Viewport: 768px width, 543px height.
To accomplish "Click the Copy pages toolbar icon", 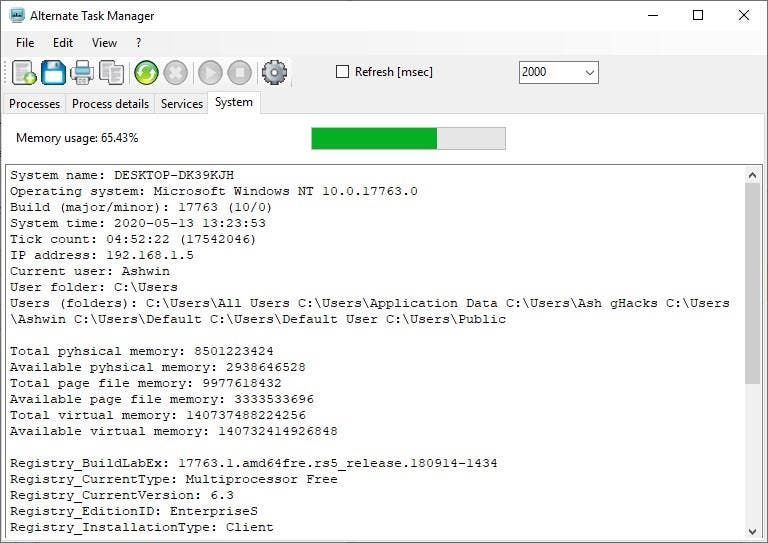I will click(111, 72).
